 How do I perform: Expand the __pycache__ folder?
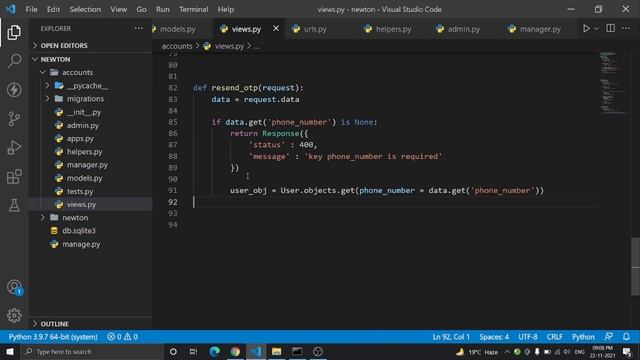pos(91,86)
